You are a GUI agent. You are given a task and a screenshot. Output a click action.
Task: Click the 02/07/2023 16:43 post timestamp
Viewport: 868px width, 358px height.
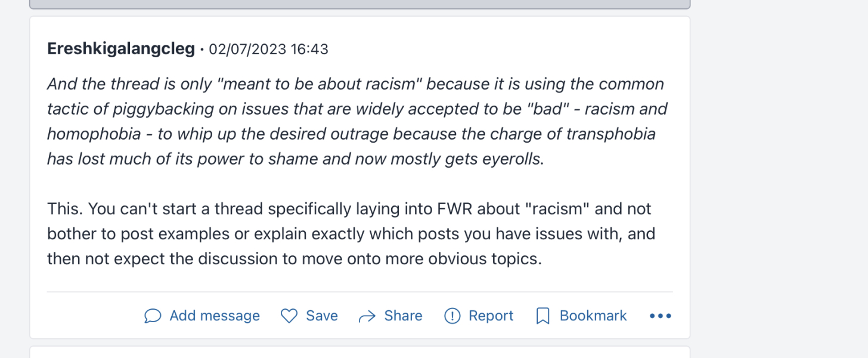click(x=268, y=49)
